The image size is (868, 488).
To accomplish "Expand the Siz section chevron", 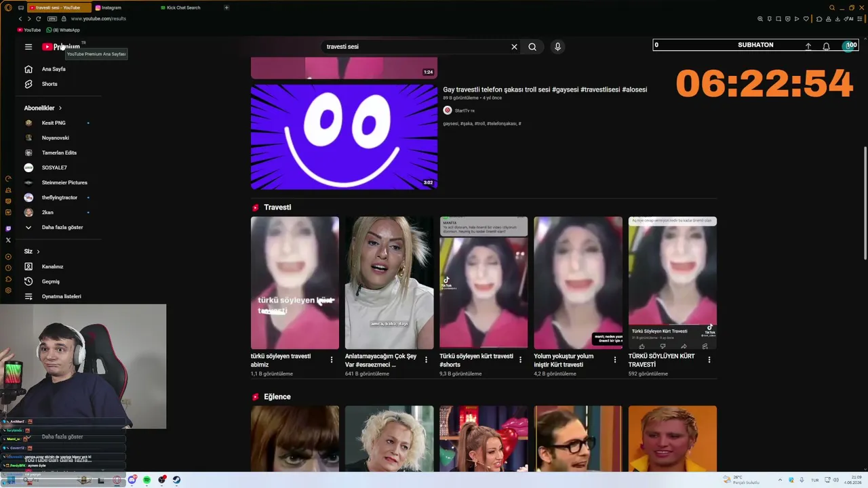I will [x=38, y=251].
